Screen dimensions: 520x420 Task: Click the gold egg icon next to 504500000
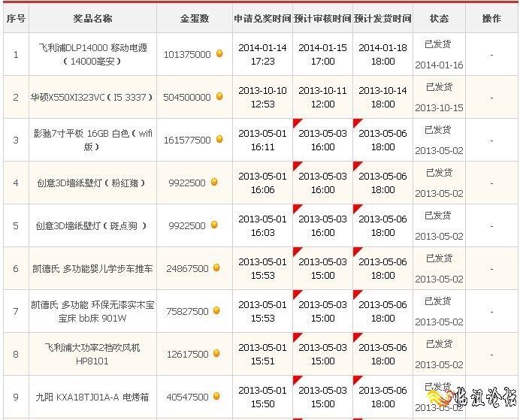click(219, 96)
